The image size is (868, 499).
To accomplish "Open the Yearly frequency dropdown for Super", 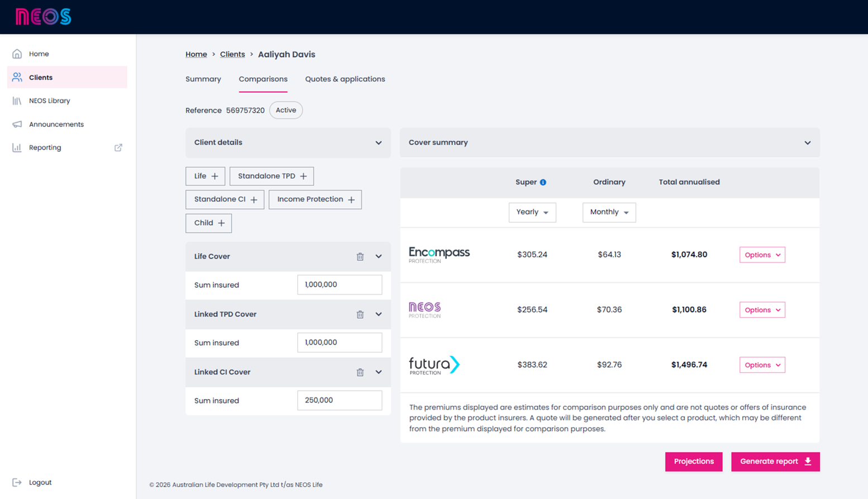I will (x=532, y=212).
